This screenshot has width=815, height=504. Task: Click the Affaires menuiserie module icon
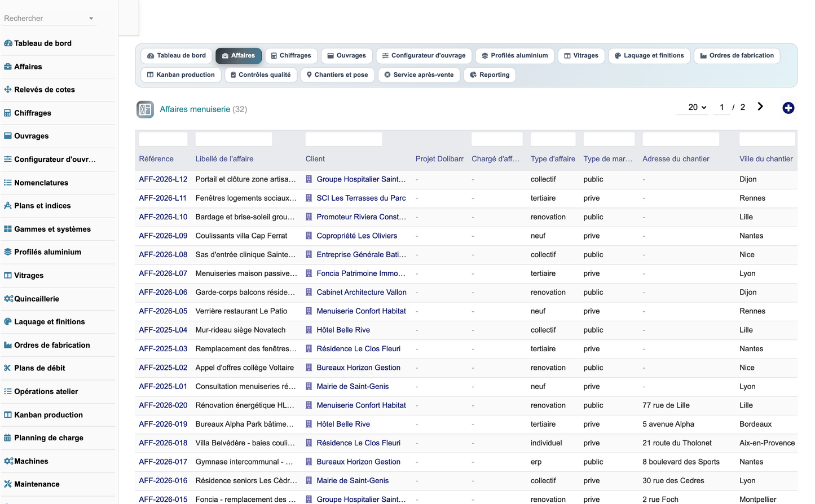coord(145,109)
